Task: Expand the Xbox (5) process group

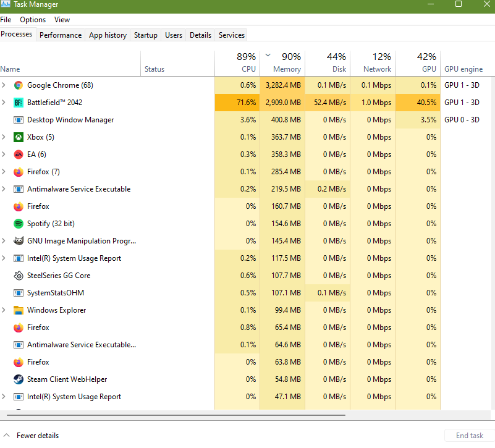Action: [x=4, y=137]
